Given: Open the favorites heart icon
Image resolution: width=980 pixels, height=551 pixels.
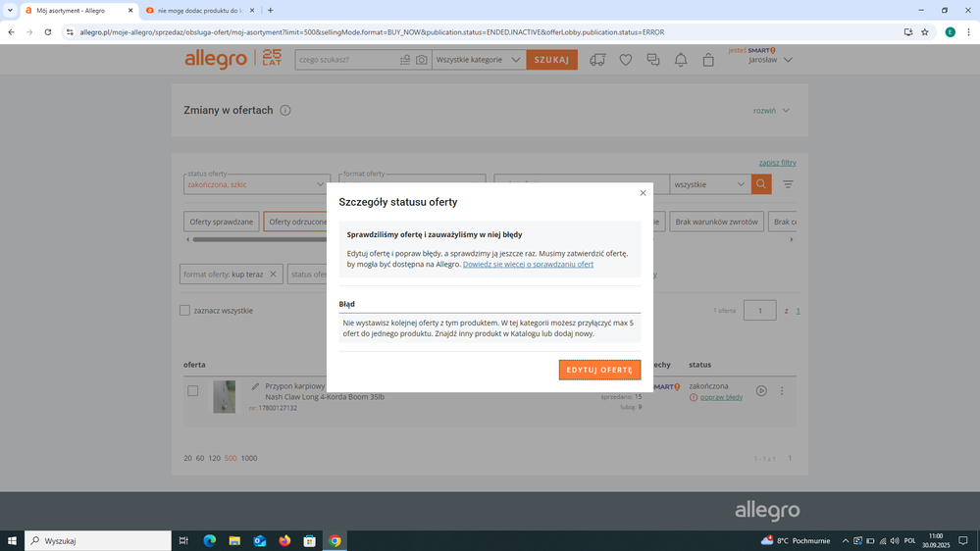Looking at the screenshot, I should click(625, 60).
